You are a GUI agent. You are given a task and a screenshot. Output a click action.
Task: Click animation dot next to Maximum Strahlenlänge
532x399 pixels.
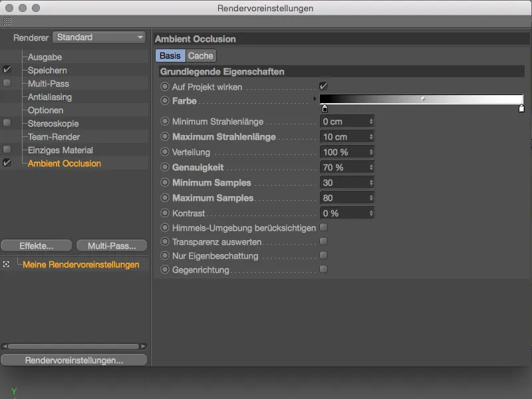(164, 136)
